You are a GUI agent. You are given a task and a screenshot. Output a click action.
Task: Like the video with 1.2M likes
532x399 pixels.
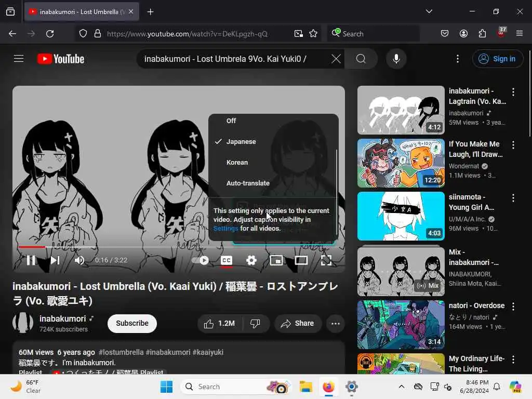click(220, 323)
